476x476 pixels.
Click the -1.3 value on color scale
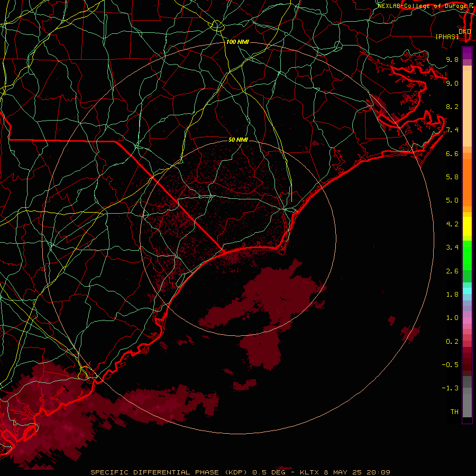pos(450,388)
